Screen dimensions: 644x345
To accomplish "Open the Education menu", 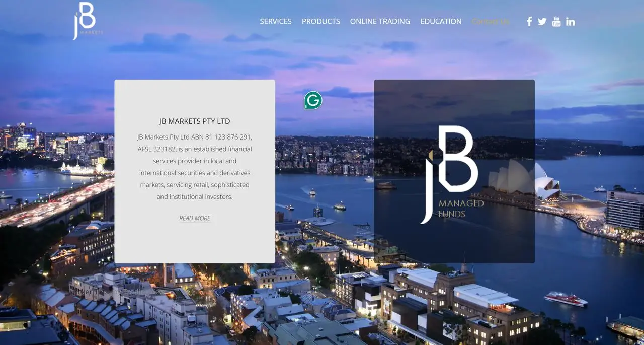I will click(441, 21).
